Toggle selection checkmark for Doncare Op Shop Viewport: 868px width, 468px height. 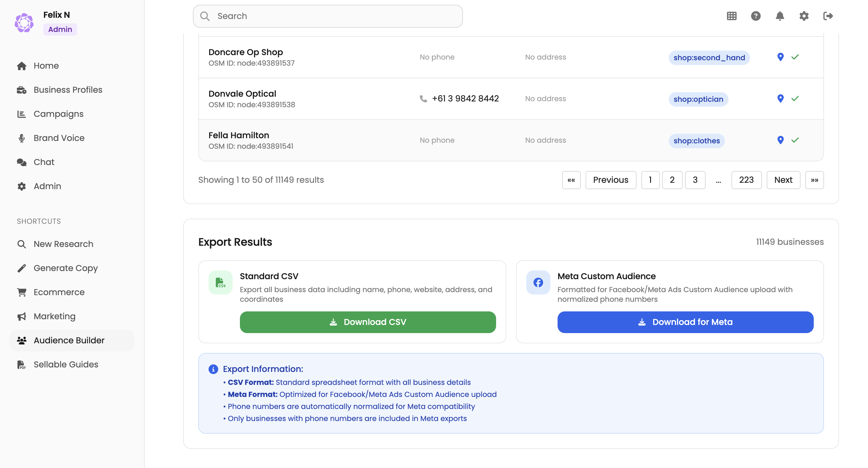pos(795,57)
